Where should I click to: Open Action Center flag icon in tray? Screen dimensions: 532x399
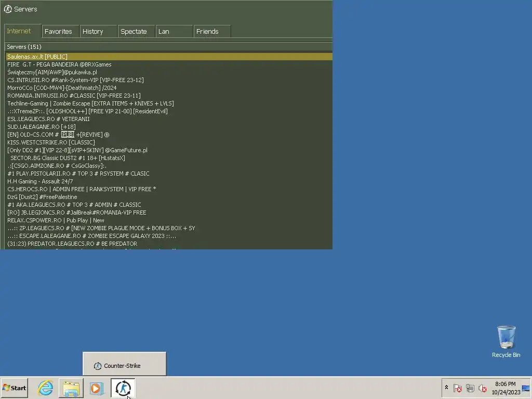(x=457, y=388)
